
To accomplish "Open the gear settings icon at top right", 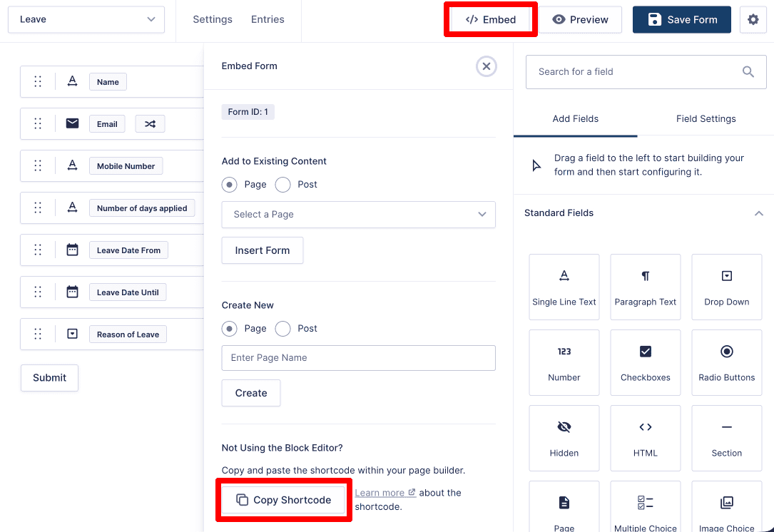I will pos(753,20).
